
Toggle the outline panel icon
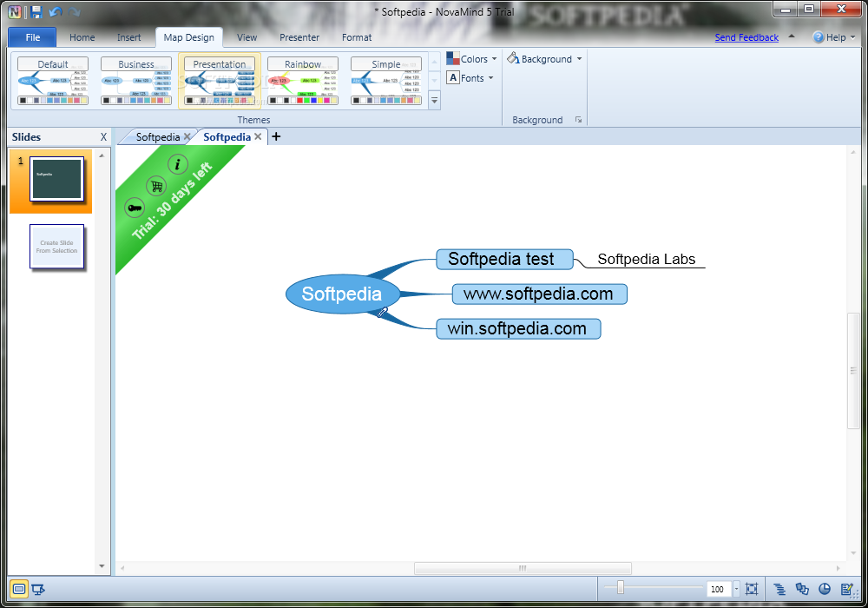coord(779,589)
